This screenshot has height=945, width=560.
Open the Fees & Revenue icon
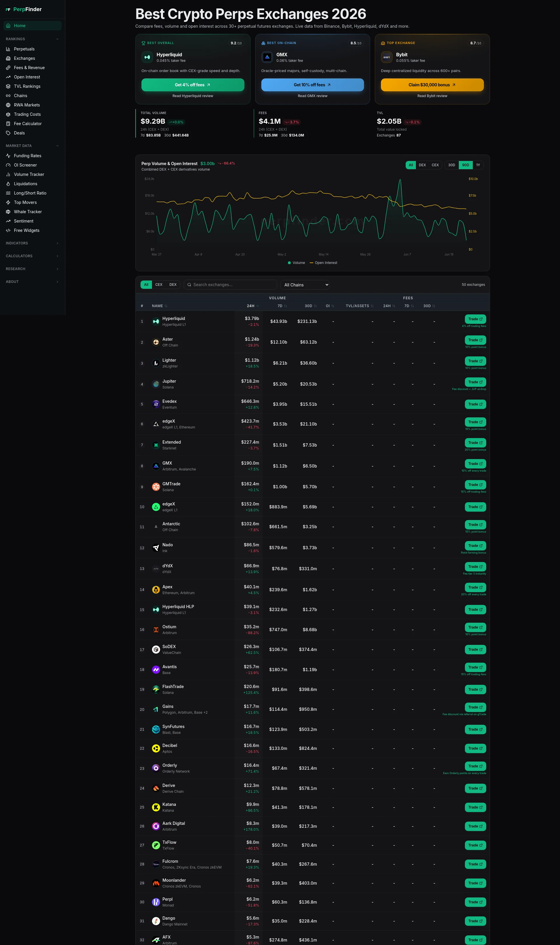pyautogui.click(x=8, y=68)
